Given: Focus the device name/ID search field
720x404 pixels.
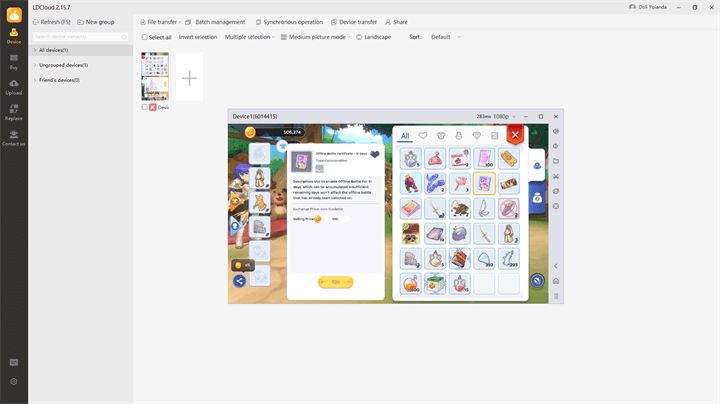Looking at the screenshot, I should (80, 37).
